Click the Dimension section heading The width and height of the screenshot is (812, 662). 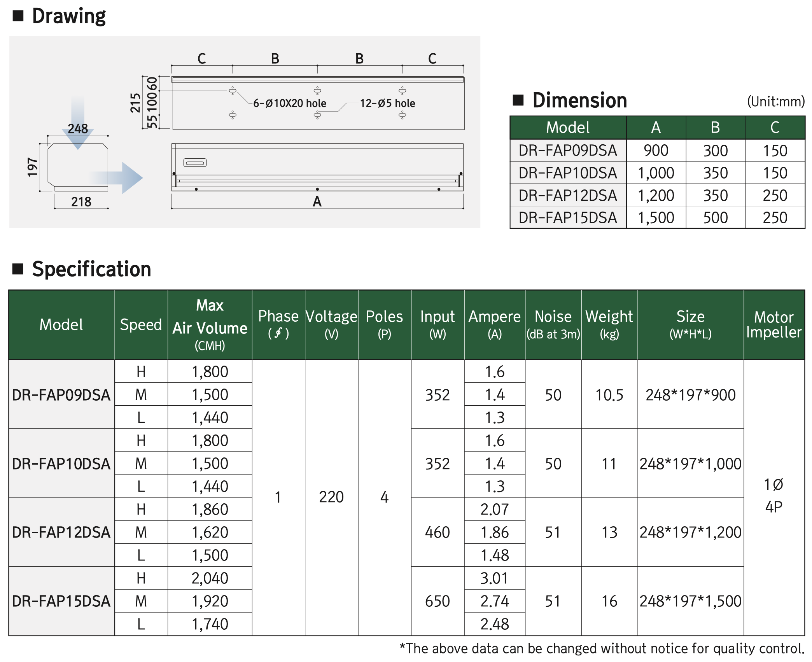pyautogui.click(x=579, y=100)
